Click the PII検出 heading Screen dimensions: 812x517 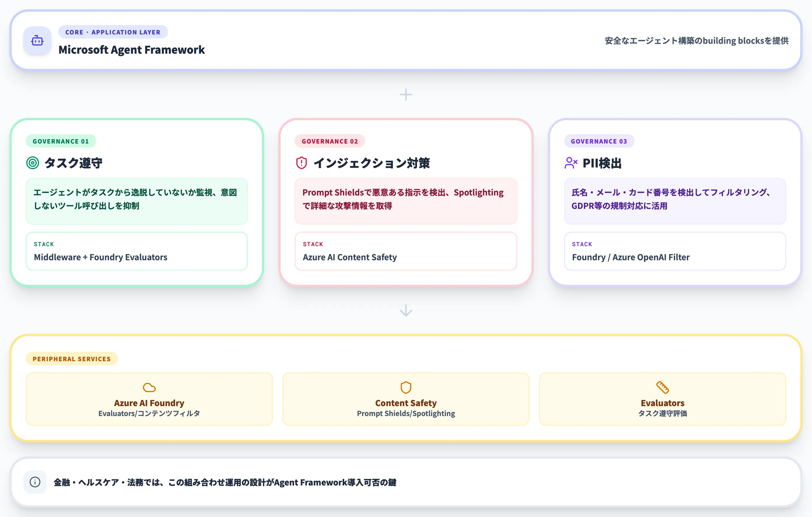coord(602,163)
